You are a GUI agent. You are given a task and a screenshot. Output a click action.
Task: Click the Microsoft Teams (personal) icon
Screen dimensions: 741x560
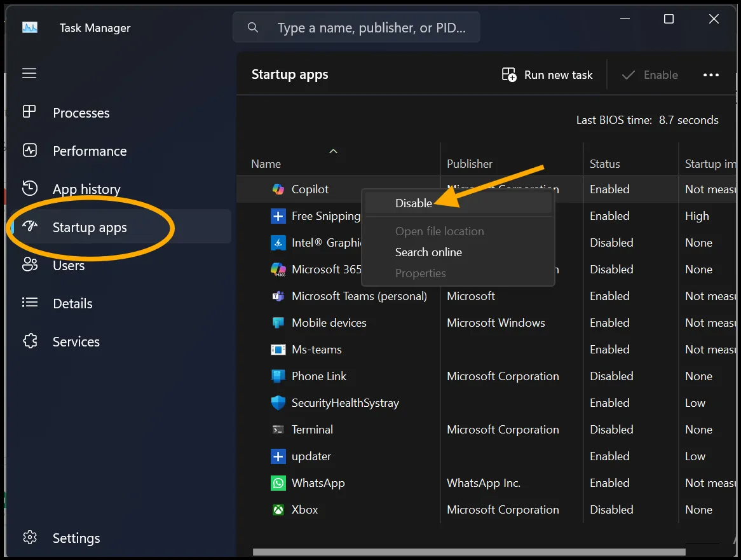point(278,296)
